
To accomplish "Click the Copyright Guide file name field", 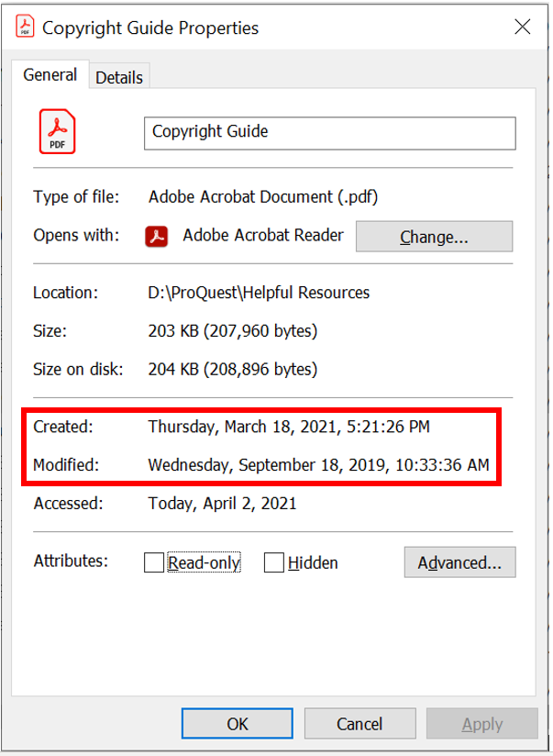I will (330, 132).
